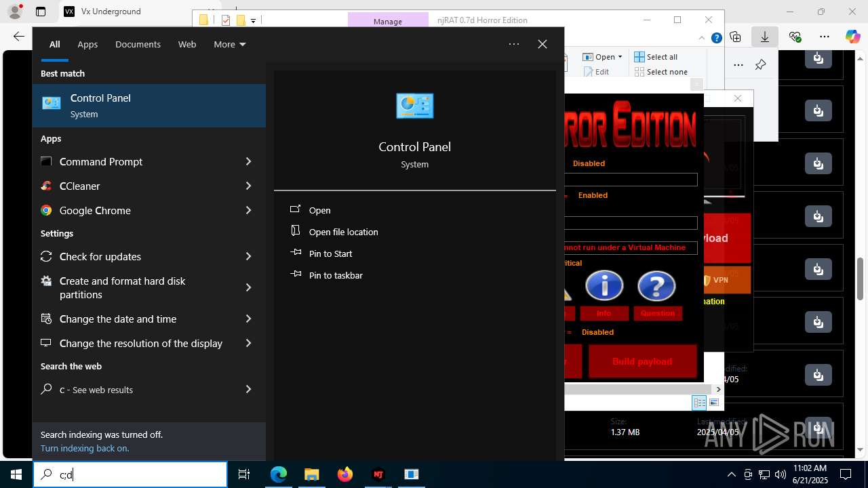The image size is (868, 488).
Task: Open Edge Browser essentials heart icon
Action: point(795,37)
